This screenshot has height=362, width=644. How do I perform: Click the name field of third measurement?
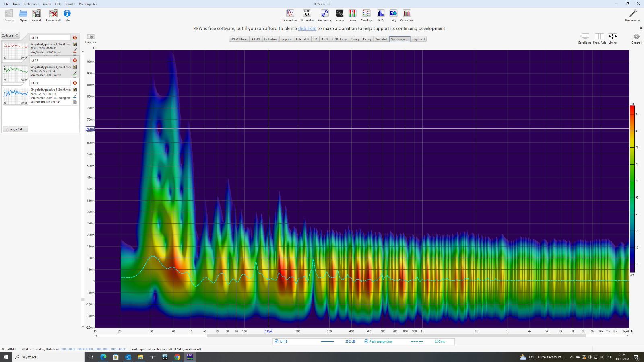(x=50, y=83)
